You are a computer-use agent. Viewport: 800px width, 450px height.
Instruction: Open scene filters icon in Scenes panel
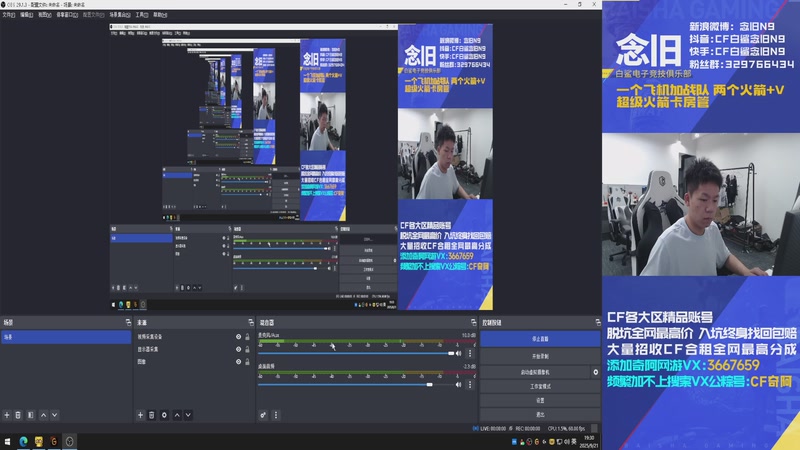pyautogui.click(x=31, y=415)
